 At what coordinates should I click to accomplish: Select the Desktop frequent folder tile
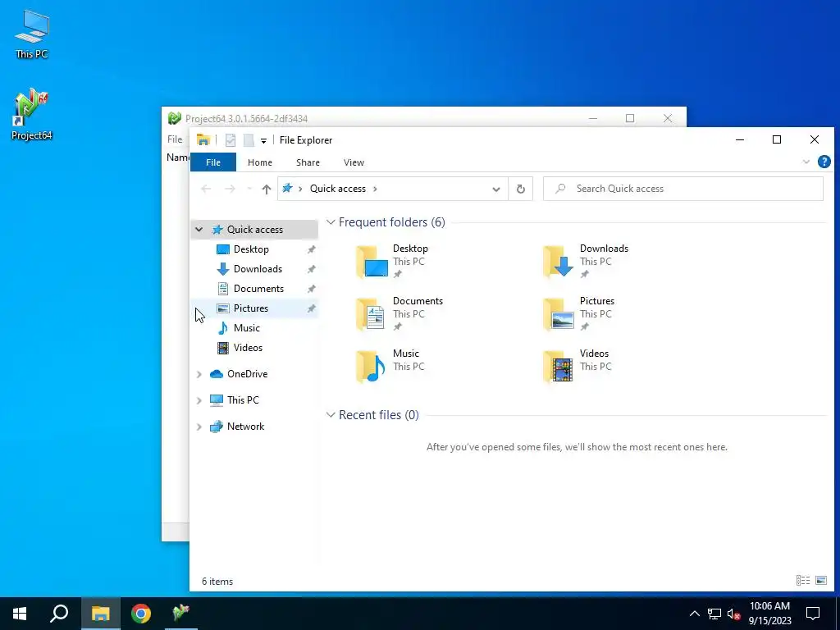pyautogui.click(x=394, y=262)
